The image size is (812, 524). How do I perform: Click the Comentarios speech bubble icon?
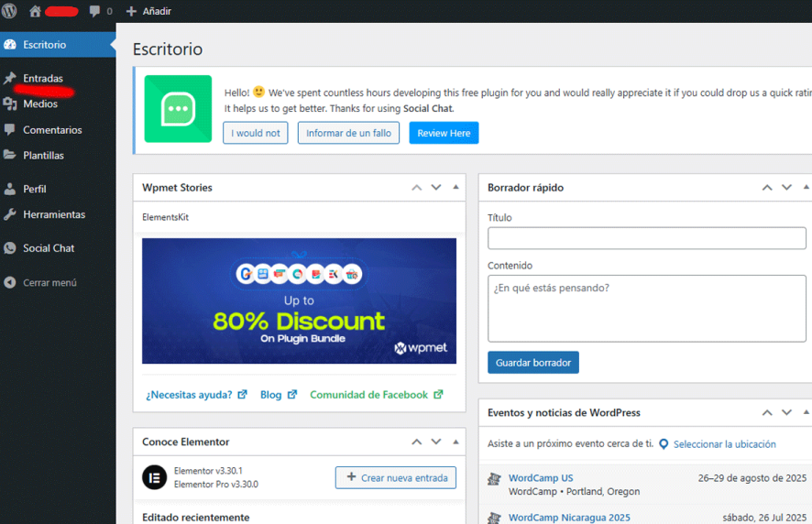10,129
